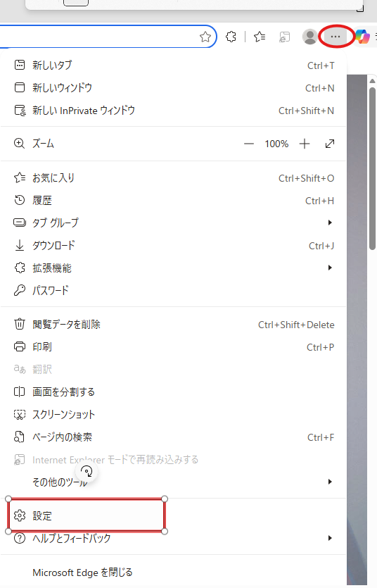377x588 pixels.
Task: Click the vertical page scrollbar thumb
Action: 372,169
